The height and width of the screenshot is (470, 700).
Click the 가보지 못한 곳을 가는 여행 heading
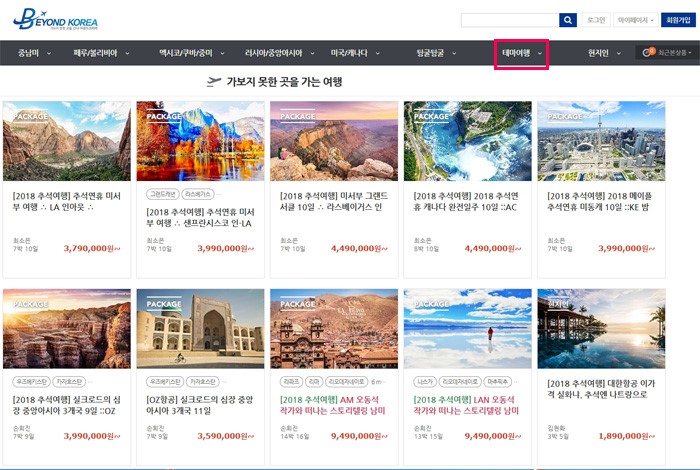(x=284, y=82)
